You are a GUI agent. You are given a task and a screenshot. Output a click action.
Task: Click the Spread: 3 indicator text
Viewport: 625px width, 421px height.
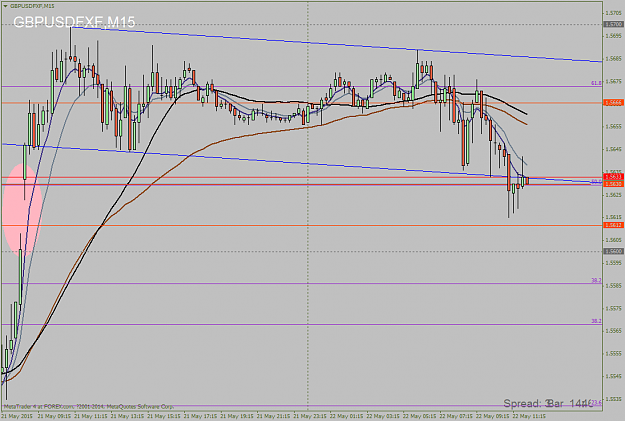(x=528, y=403)
